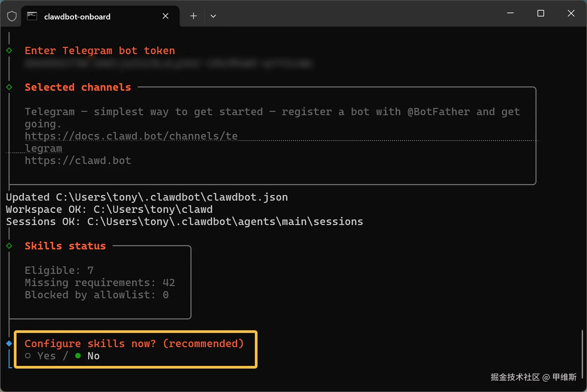
Task: Click the blurred Telegram bot token text
Action: click(x=168, y=63)
